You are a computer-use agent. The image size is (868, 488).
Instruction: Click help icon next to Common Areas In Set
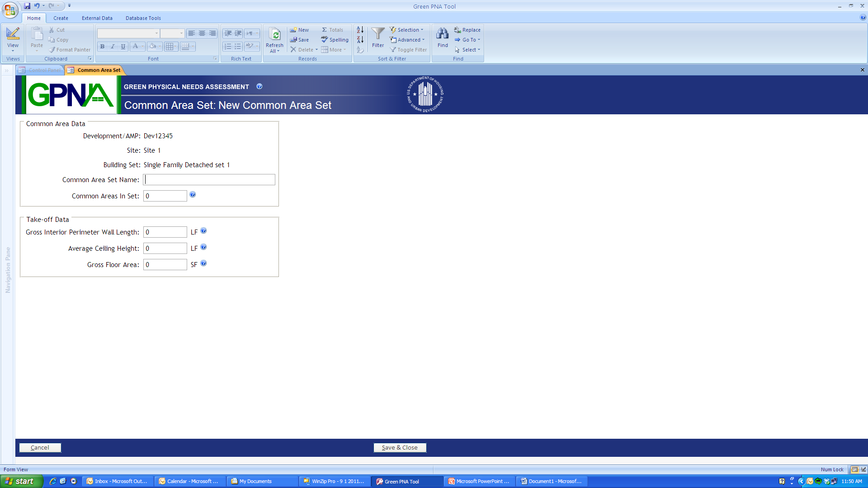tap(193, 195)
